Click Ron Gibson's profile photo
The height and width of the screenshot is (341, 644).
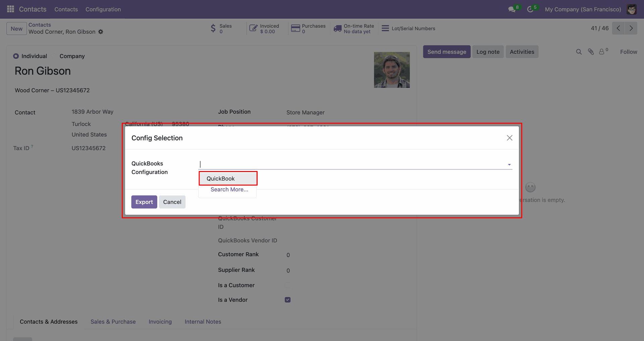(392, 70)
